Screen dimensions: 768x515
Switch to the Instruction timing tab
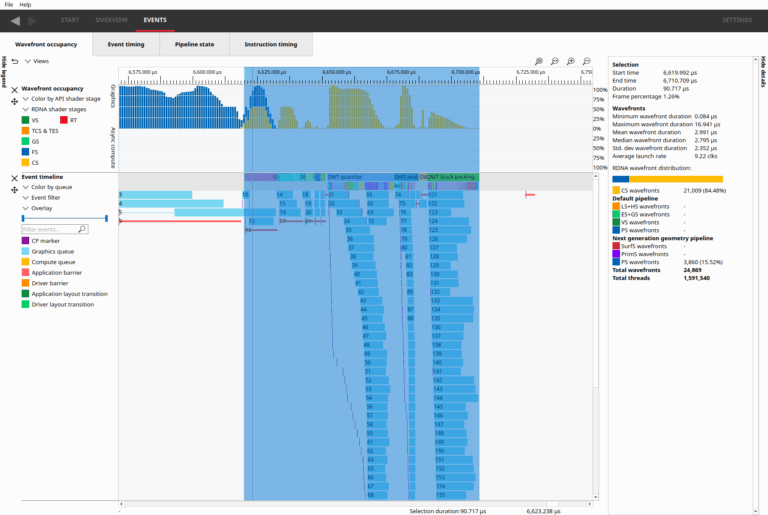[x=271, y=44]
